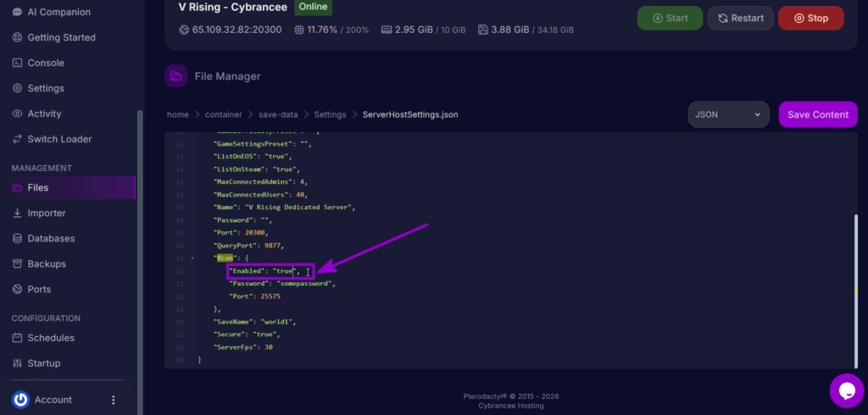Image resolution: width=868 pixels, height=415 pixels.
Task: Navigate to the Settings folder breadcrumb
Action: click(x=330, y=114)
